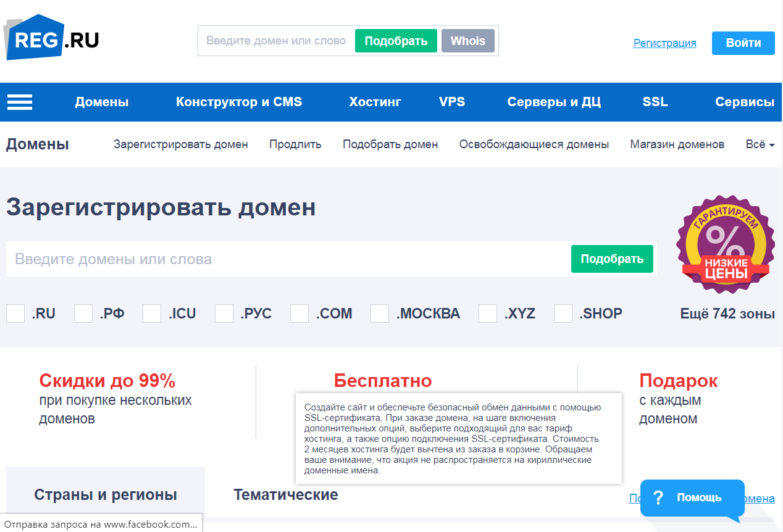Check the .XYZ domain zone box
Image resolution: width=783 pixels, height=532 pixels.
(488, 314)
